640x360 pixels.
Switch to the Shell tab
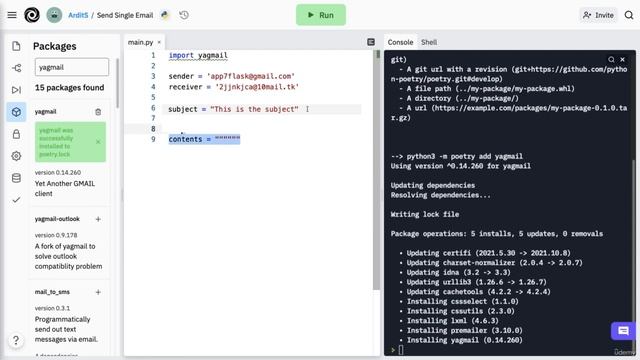(x=429, y=42)
